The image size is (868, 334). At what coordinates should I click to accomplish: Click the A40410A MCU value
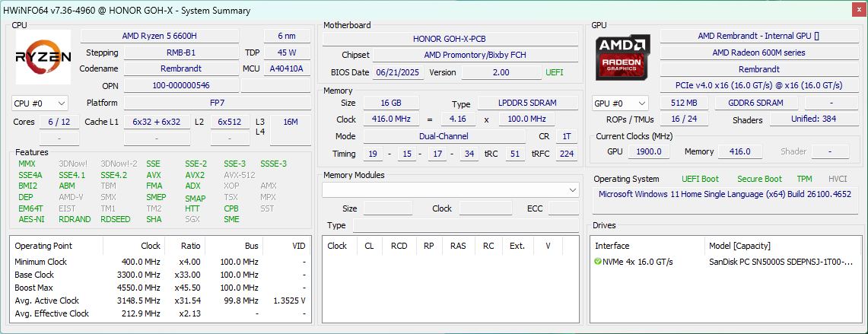pyautogui.click(x=288, y=68)
